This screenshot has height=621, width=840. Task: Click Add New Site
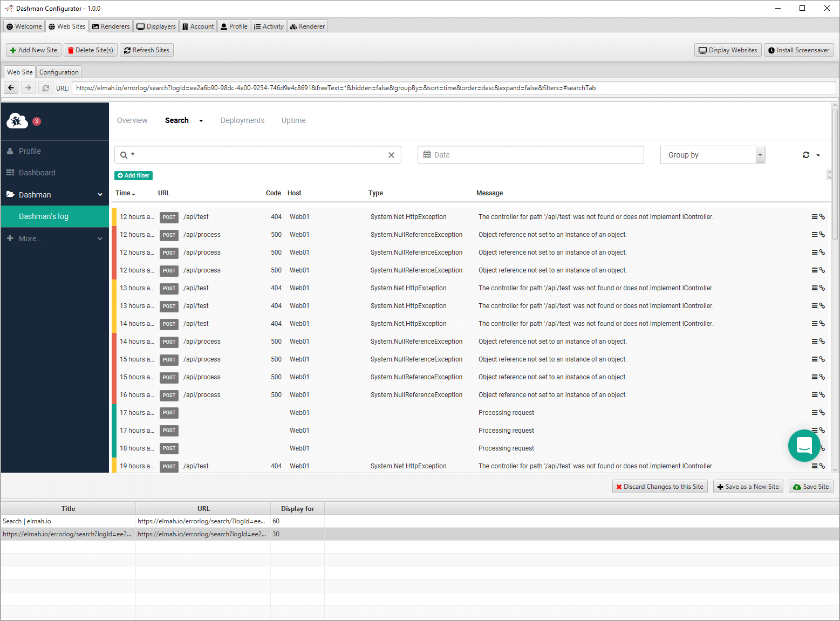point(33,50)
